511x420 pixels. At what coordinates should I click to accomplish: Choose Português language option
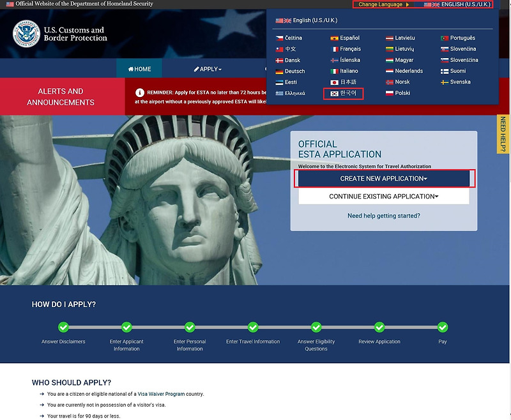click(x=458, y=38)
